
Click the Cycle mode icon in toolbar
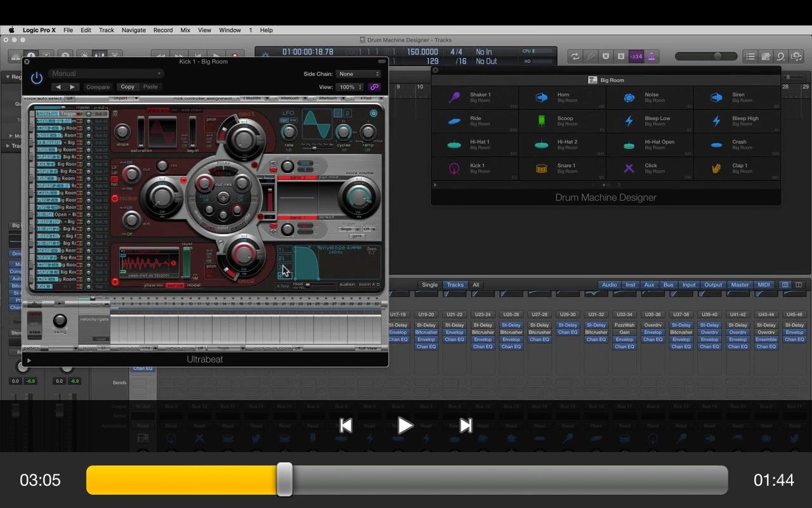click(x=575, y=57)
